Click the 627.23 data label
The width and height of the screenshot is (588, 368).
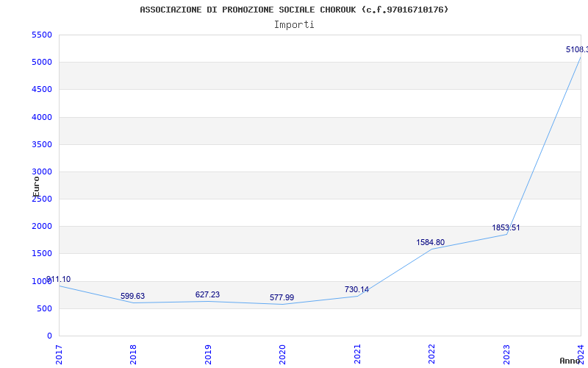pos(207,295)
